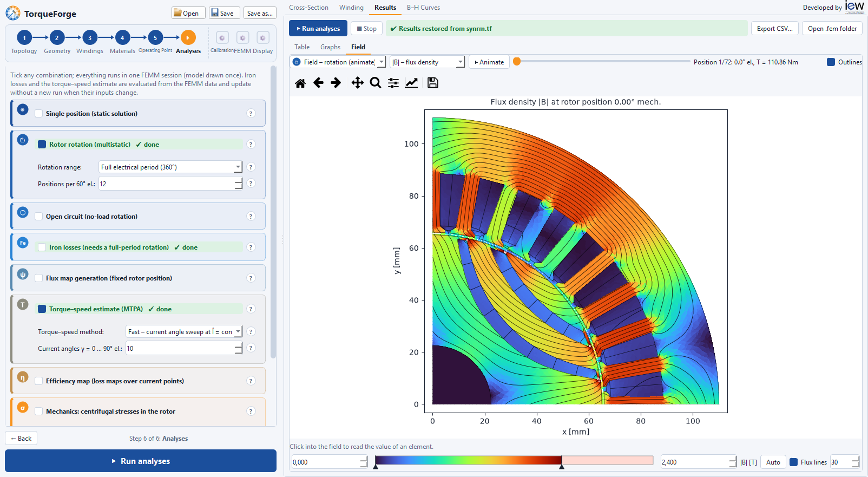
Task: Uncheck Rotor rotation (multistatic)
Action: [x=42, y=145]
